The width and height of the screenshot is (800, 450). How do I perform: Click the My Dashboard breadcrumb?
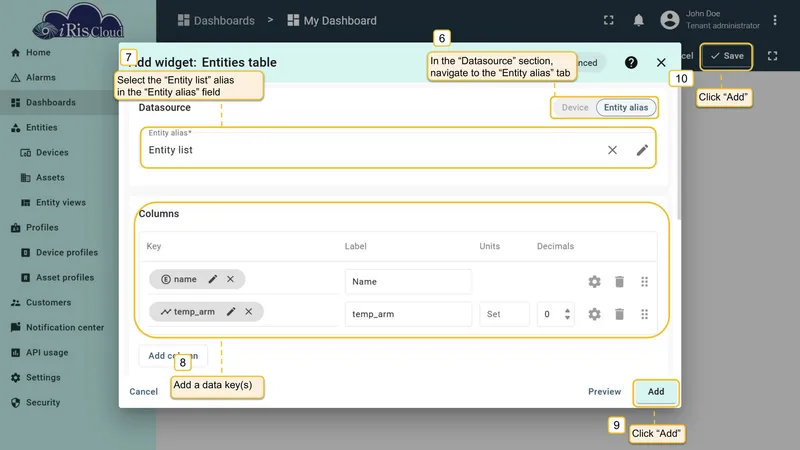(x=332, y=20)
